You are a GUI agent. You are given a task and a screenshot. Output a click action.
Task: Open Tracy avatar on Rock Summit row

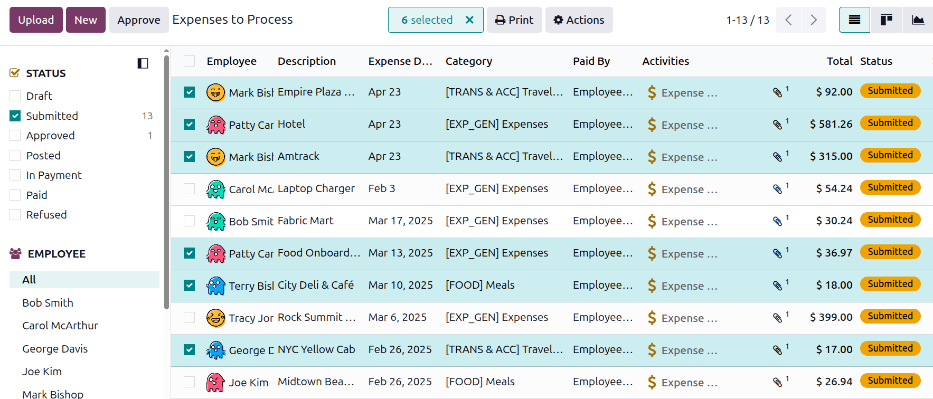point(215,318)
